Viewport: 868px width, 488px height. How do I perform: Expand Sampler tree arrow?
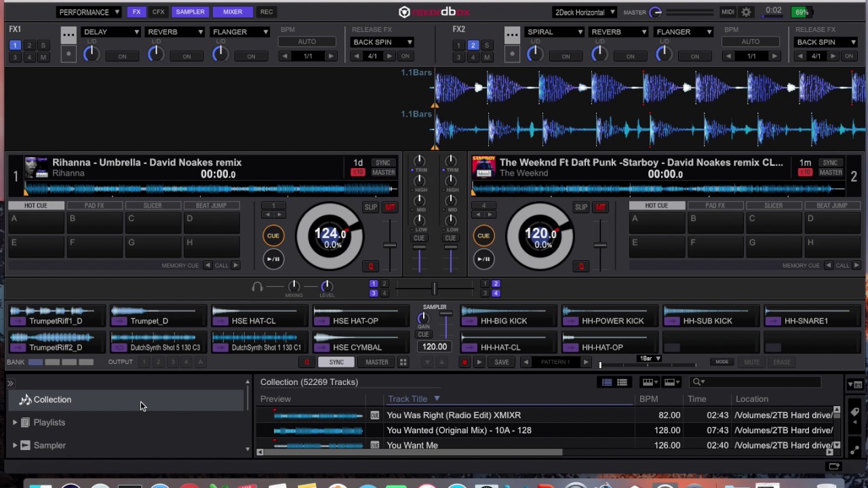[15, 446]
